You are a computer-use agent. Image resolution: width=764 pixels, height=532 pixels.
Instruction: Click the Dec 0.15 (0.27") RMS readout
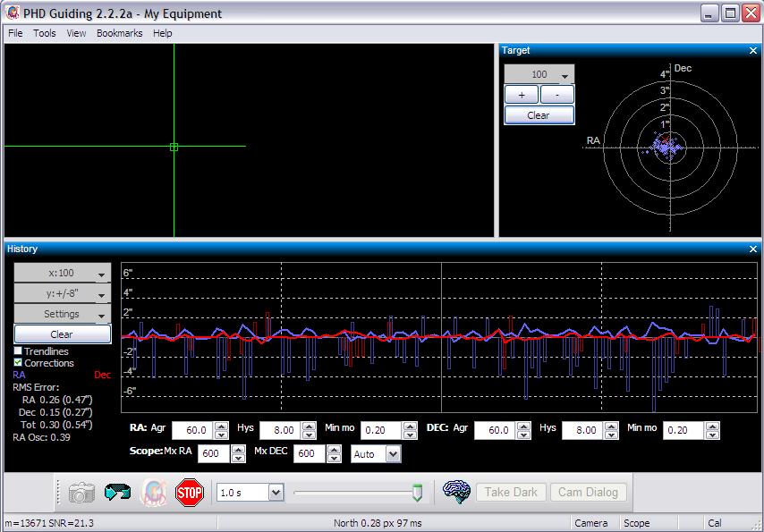click(x=55, y=412)
